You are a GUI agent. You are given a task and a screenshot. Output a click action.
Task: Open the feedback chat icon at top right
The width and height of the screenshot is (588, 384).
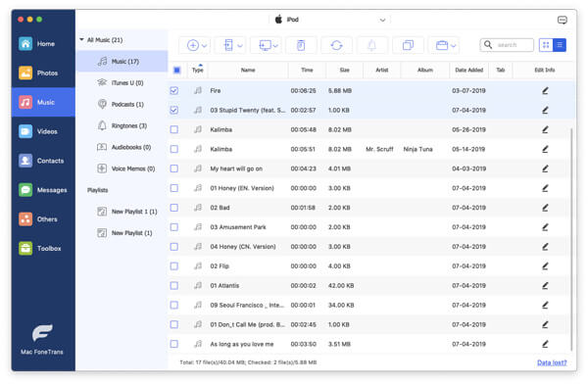(563, 20)
